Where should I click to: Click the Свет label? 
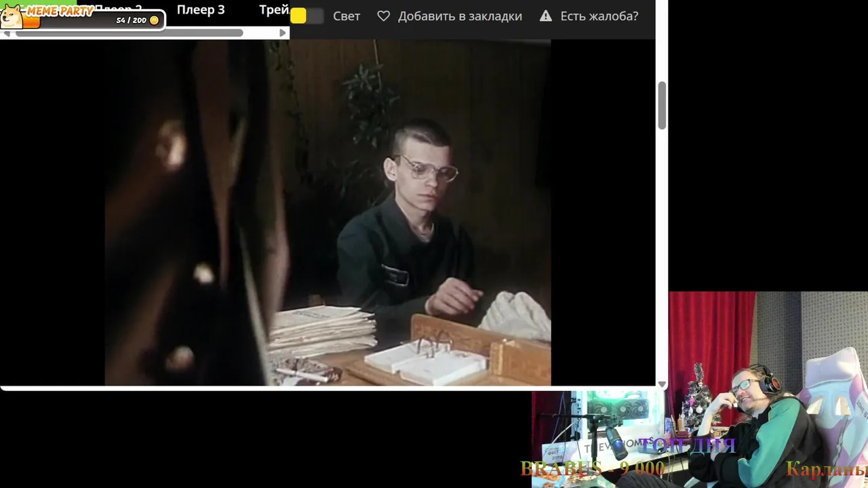point(347,16)
